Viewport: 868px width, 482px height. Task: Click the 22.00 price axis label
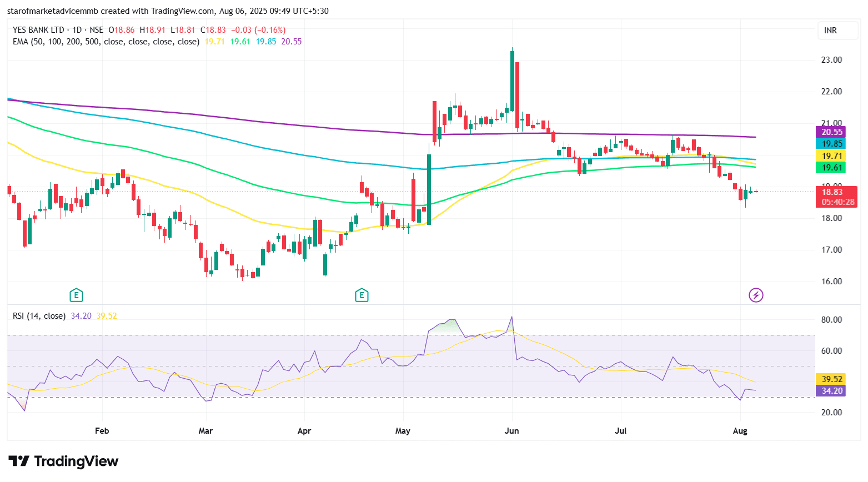(831, 92)
